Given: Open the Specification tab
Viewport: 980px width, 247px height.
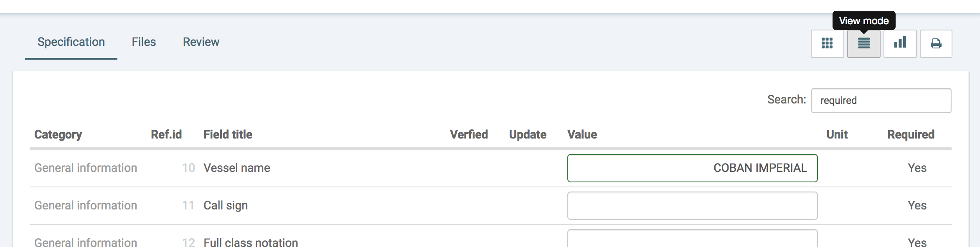Looking at the screenshot, I should tap(71, 42).
